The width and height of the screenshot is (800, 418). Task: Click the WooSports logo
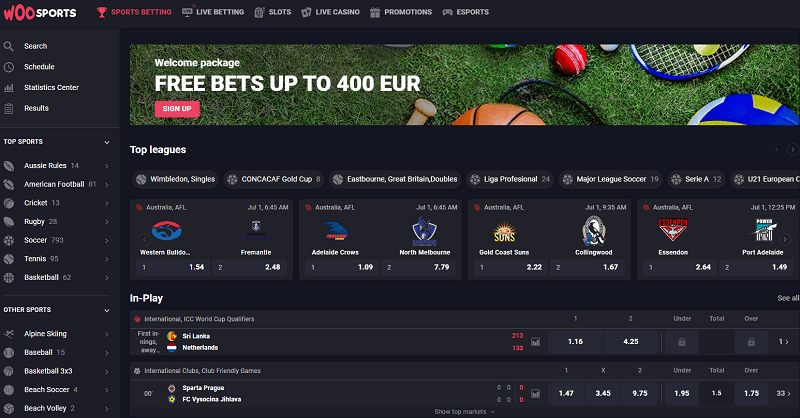pos(40,12)
